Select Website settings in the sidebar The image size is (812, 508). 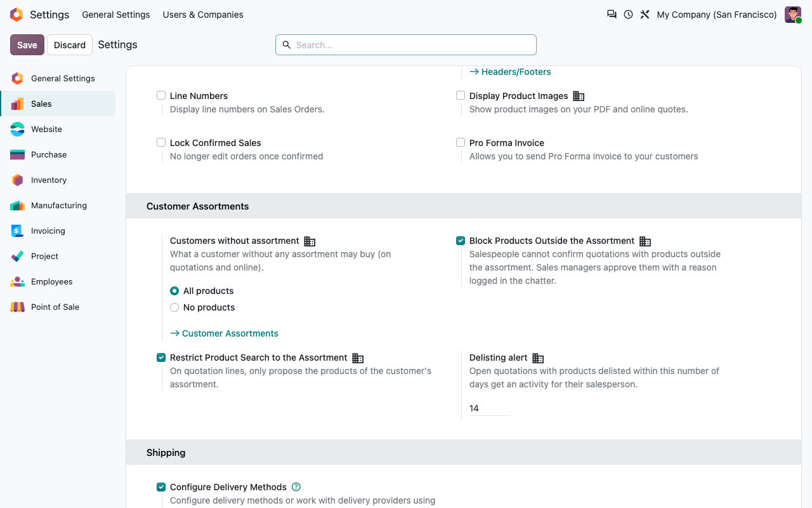click(58, 129)
